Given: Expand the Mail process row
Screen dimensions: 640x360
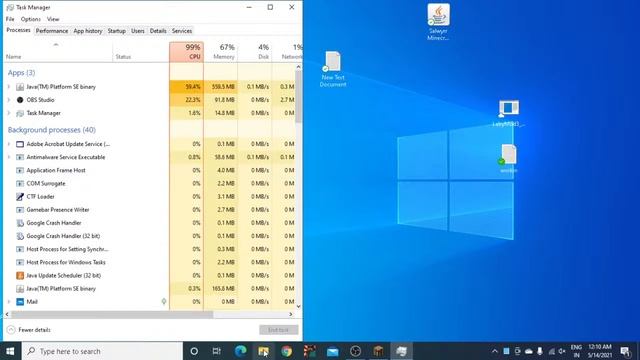Looking at the screenshot, I should (x=9, y=302).
